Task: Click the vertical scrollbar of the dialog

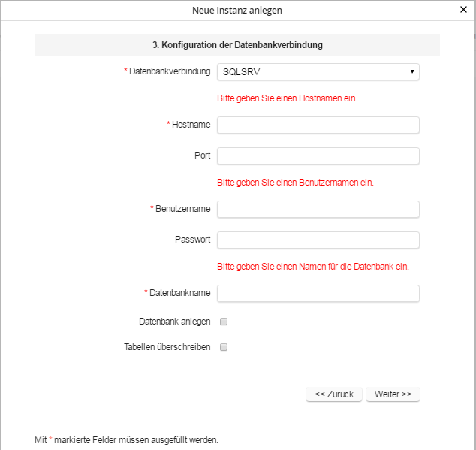Action: (x=473, y=225)
